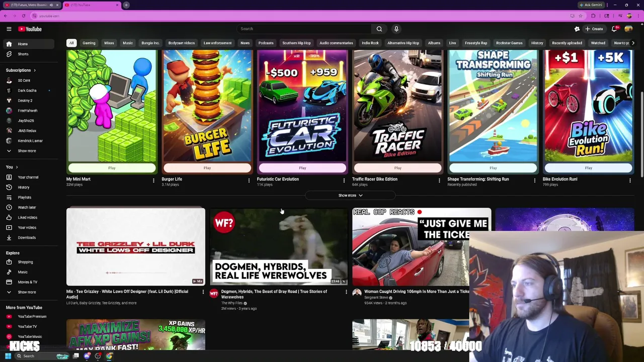Start voice search with microphone icon
The height and width of the screenshot is (362, 644).
[396, 29]
